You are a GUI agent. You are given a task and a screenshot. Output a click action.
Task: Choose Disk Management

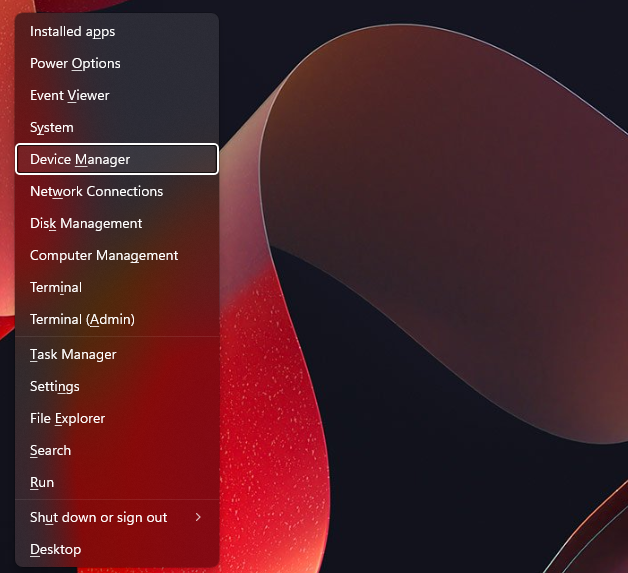pyautogui.click(x=117, y=223)
